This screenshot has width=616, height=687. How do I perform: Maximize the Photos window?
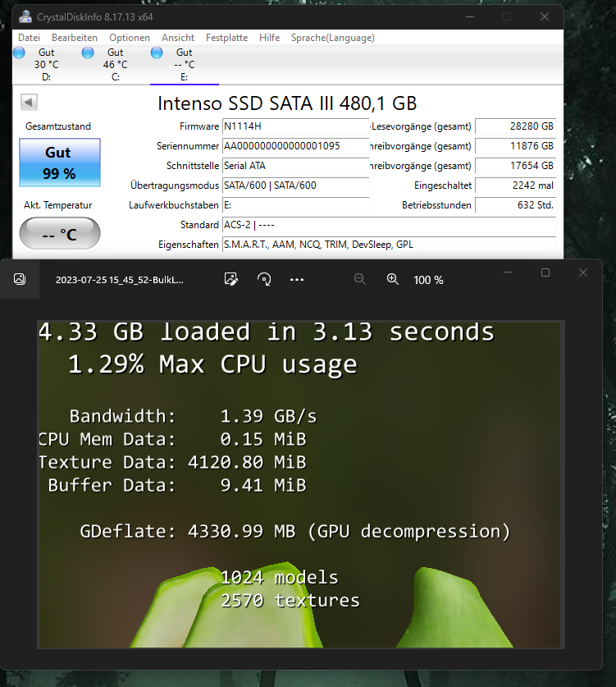[545, 273]
